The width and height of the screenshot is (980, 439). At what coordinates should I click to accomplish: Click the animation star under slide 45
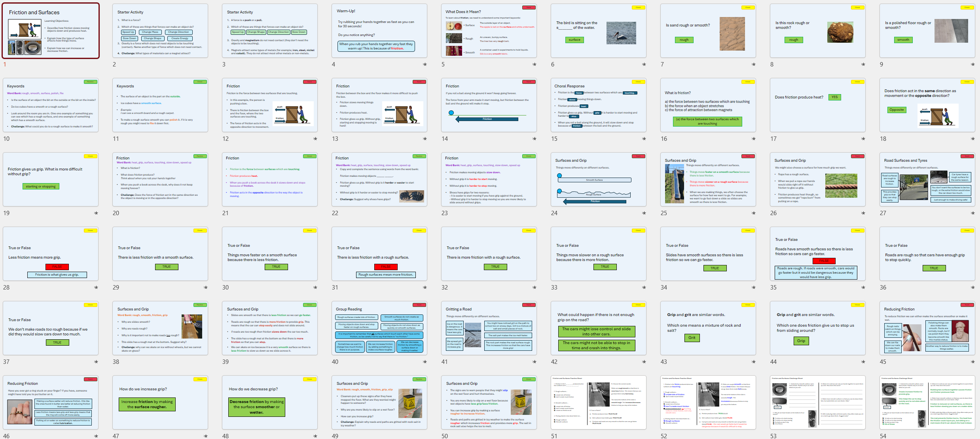point(973,361)
